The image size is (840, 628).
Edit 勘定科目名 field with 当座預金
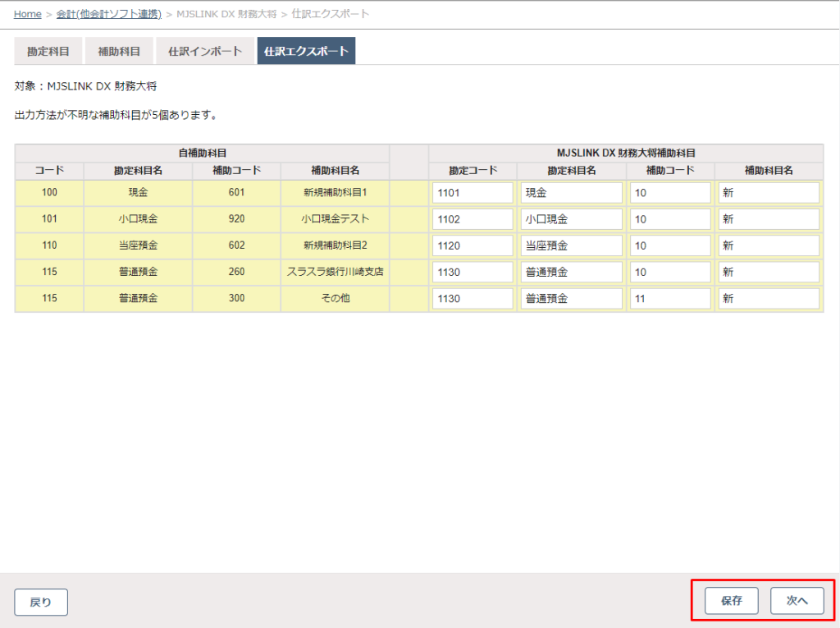pos(571,245)
